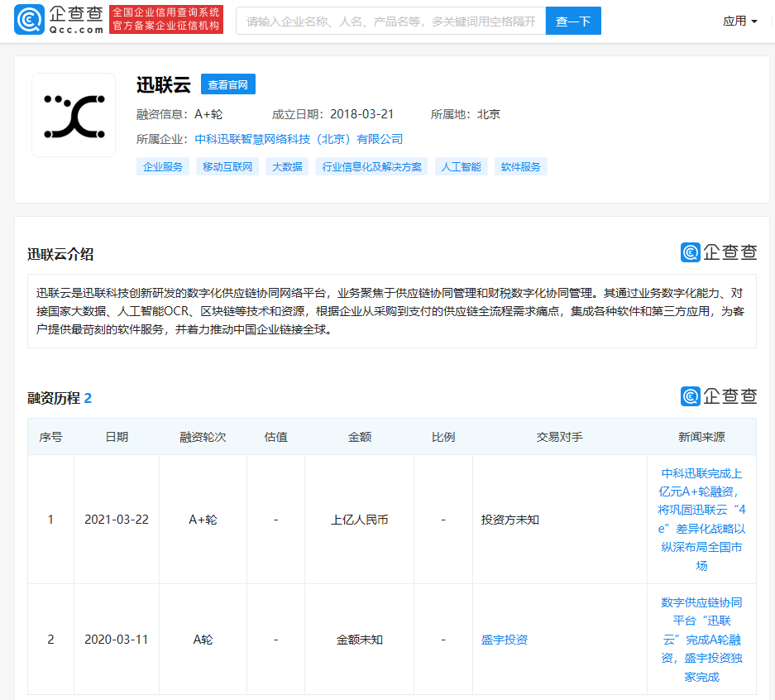The image size is (775, 700).
Task: Click the 成立日期 2018-03-21 text
Action: coord(332,115)
